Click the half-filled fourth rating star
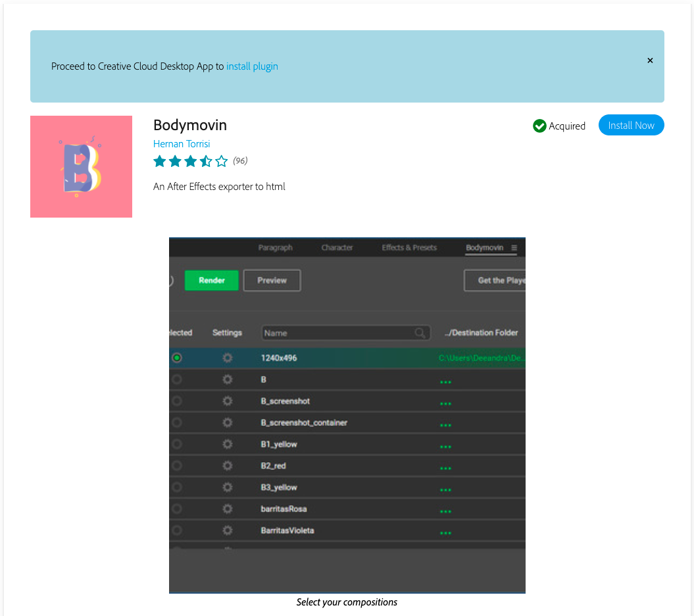This screenshot has height=616, width=694. [x=206, y=161]
